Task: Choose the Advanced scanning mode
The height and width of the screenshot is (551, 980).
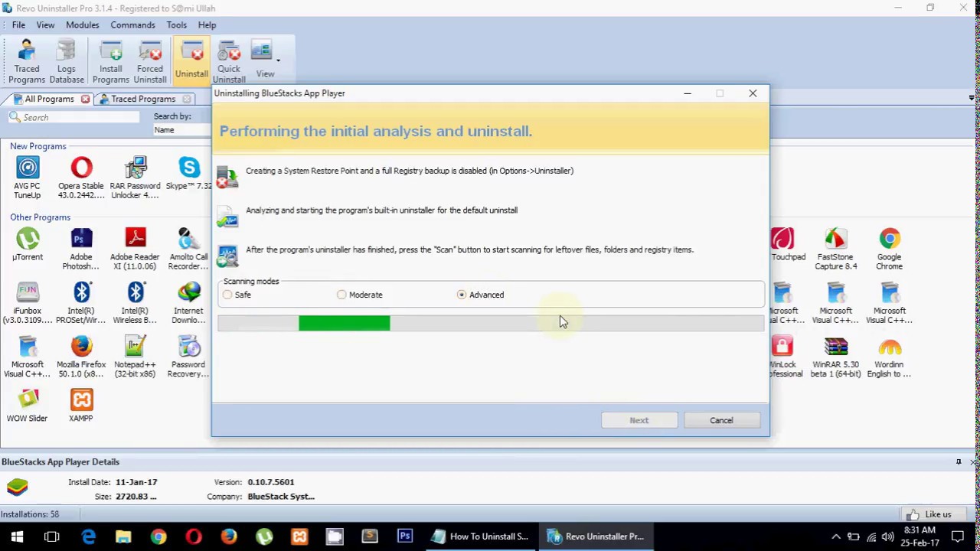Action: click(x=461, y=295)
